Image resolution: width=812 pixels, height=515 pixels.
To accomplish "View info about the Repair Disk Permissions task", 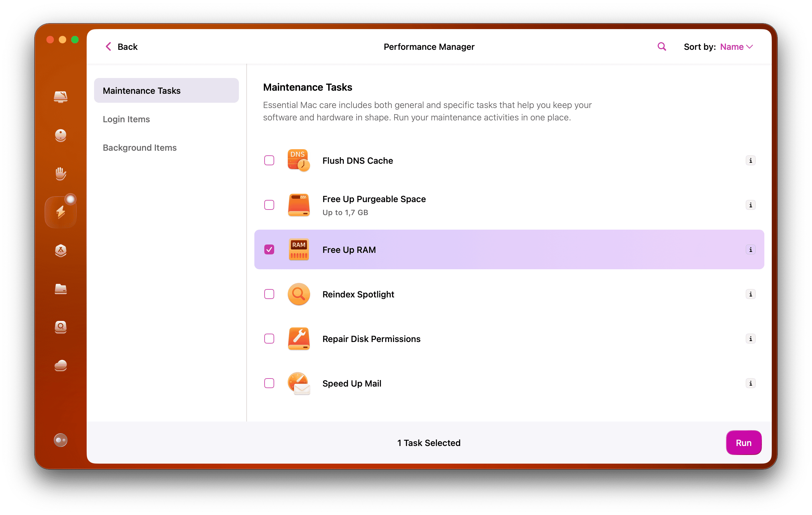I will click(751, 339).
